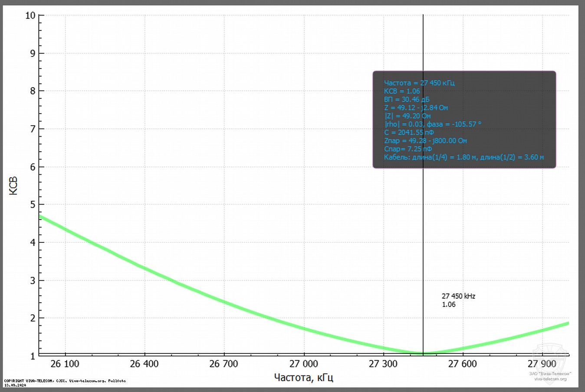Click the '26 400' x-axis tick label
Image resolution: width=585 pixels, height=392 pixels.
[144, 364]
